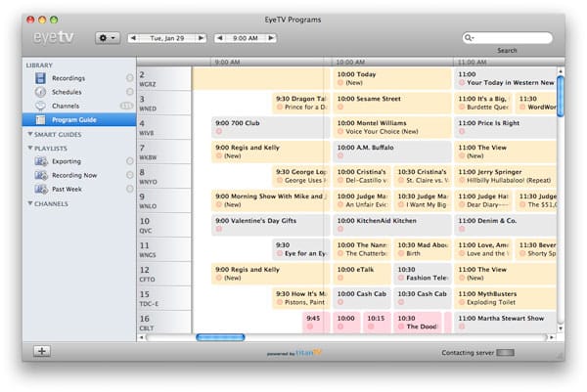Toggle record for 9:00 700 Club
587x392 pixels.
coord(218,131)
